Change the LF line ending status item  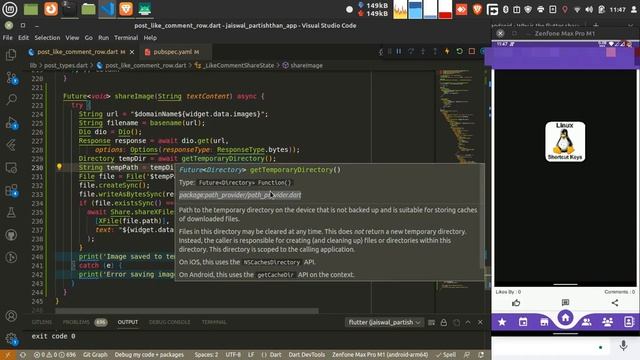point(251,355)
